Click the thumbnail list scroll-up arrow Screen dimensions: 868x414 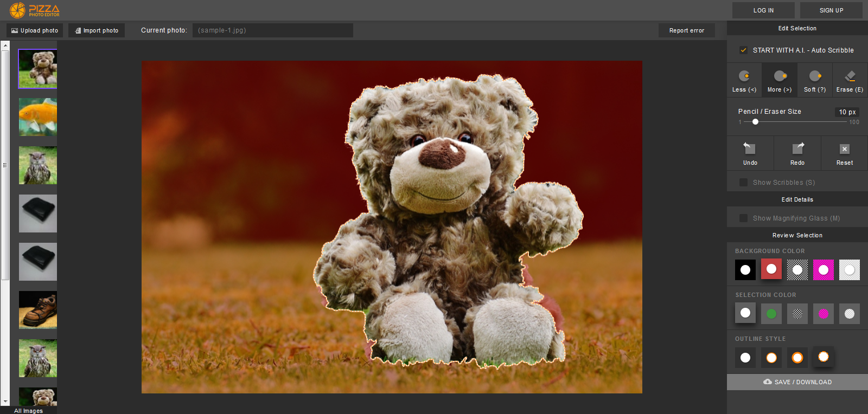[x=5, y=45]
